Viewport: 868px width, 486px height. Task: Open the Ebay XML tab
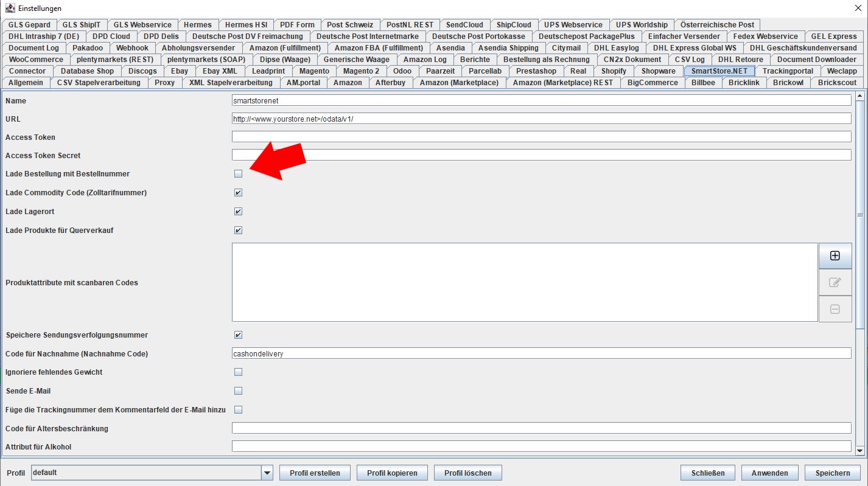[220, 71]
